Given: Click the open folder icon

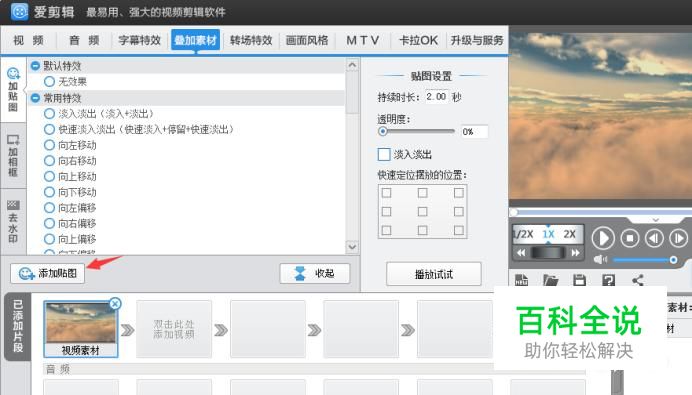Looking at the screenshot, I should [x=550, y=280].
